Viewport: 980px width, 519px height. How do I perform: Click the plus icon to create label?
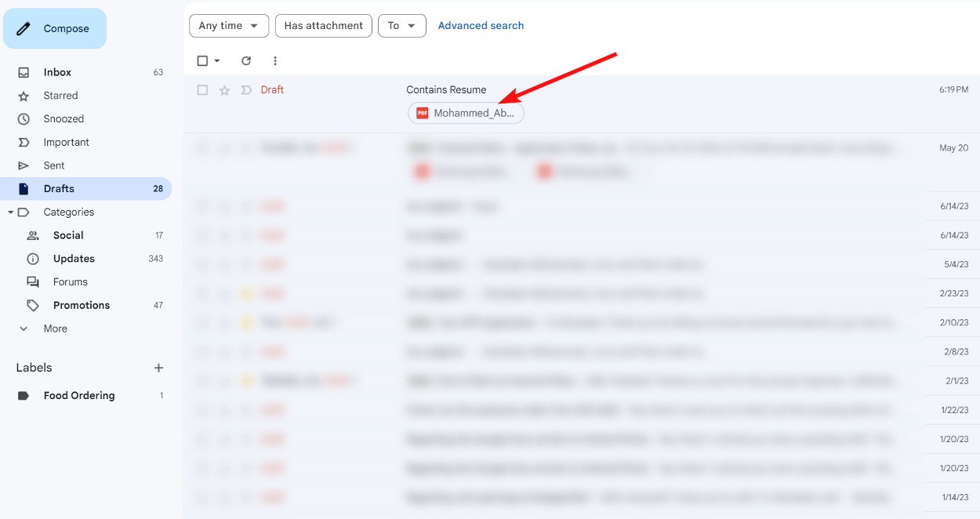point(158,368)
